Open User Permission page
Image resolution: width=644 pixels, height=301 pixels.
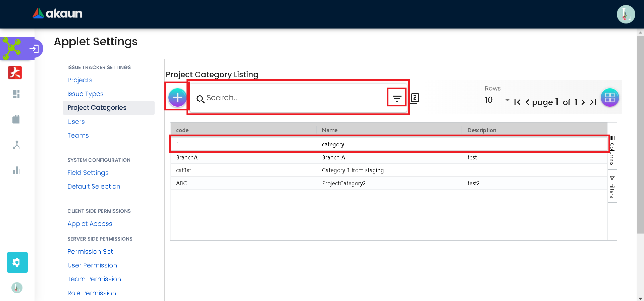[x=92, y=265]
